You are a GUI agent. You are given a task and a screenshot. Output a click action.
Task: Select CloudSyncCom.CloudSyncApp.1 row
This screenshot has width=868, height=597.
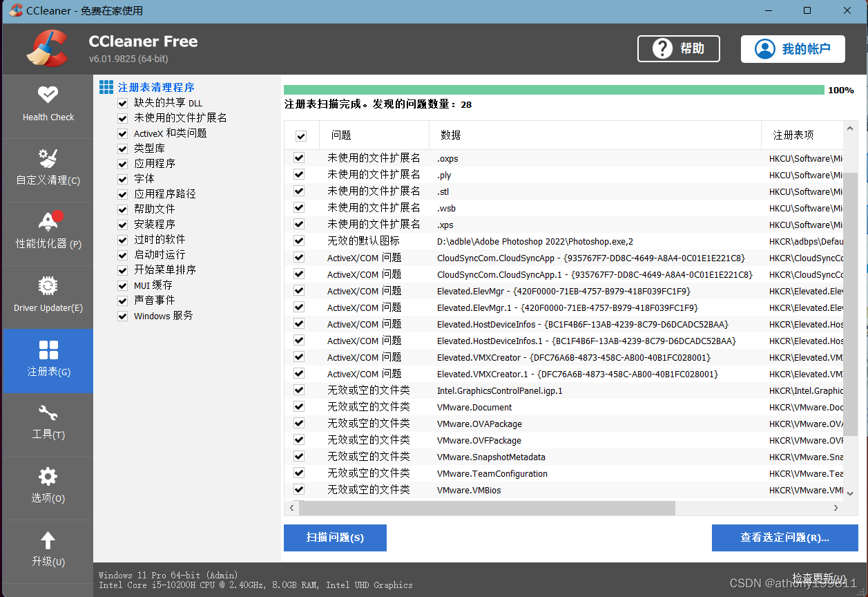click(563, 274)
